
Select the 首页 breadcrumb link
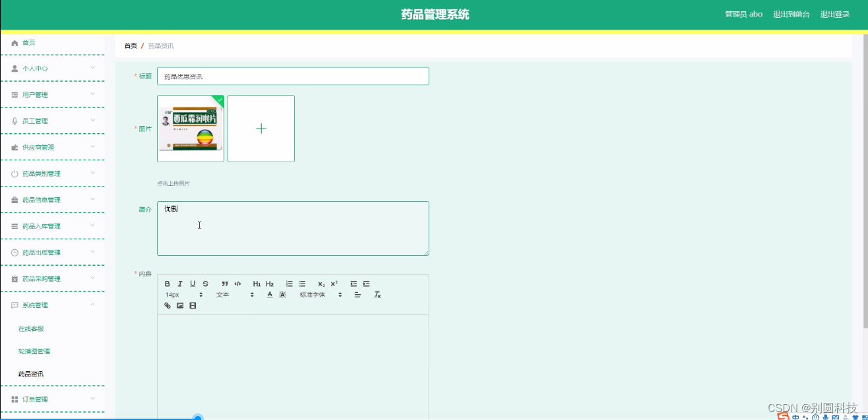(x=129, y=45)
